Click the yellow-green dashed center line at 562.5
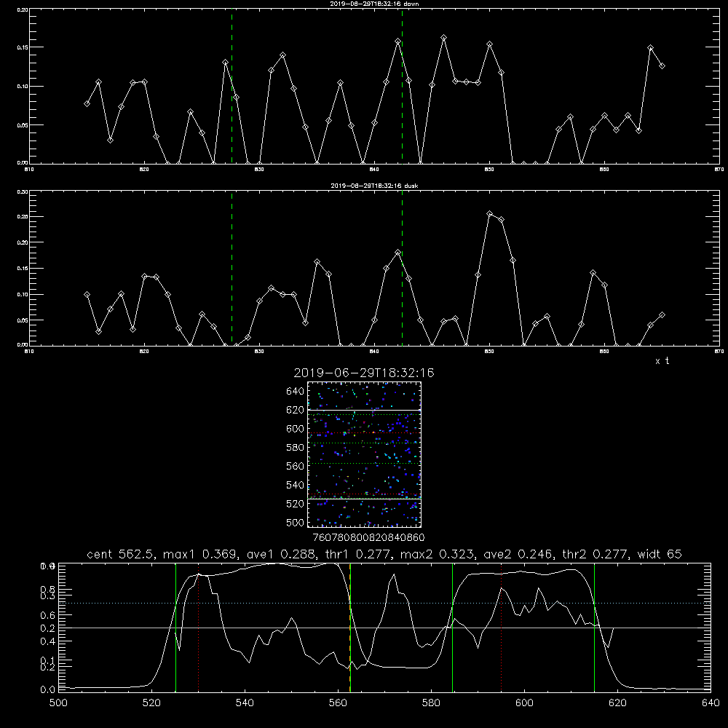The height and width of the screenshot is (728, 728). click(350, 628)
